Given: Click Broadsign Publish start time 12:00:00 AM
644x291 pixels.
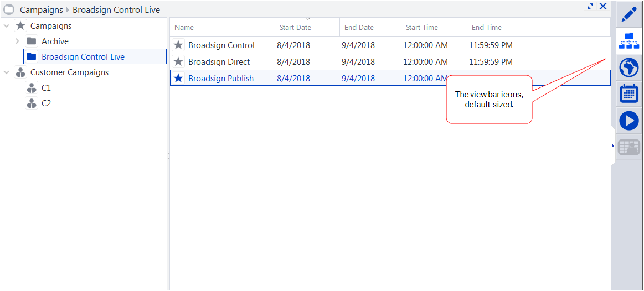Looking at the screenshot, I should coord(425,78).
